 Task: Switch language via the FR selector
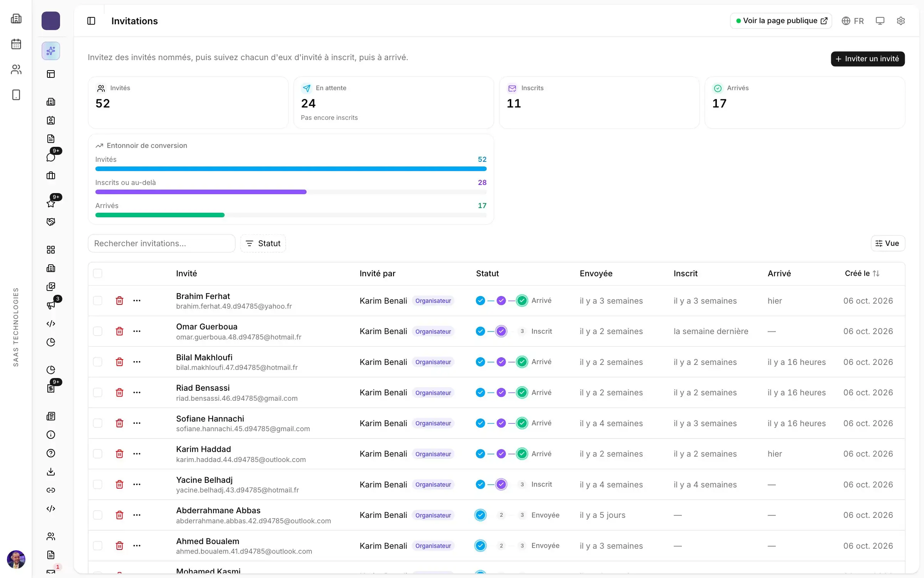853,21
